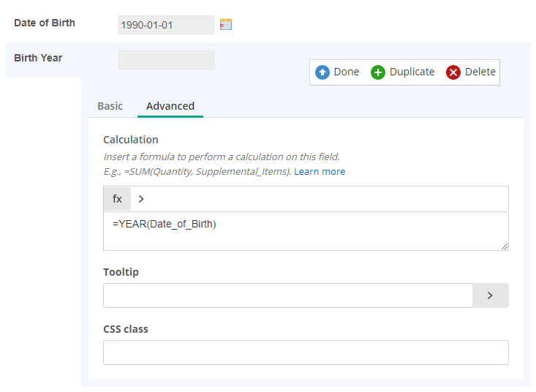The image size is (536, 392).
Task: Click the red Delete X icon
Action: pyautogui.click(x=453, y=72)
